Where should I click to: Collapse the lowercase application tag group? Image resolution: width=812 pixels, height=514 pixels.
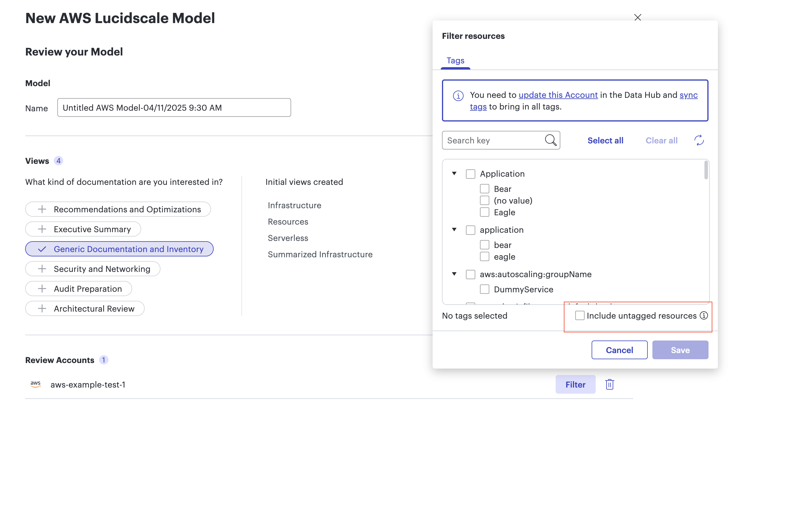454,229
